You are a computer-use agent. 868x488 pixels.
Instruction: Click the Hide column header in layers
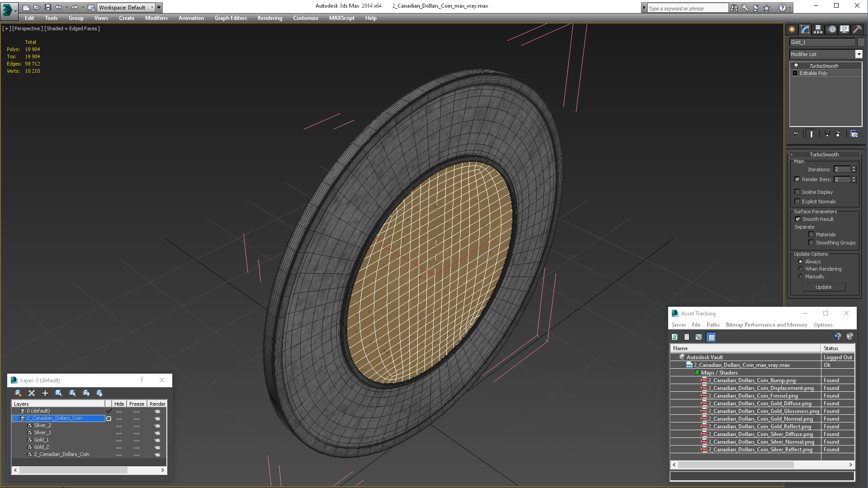click(x=119, y=404)
